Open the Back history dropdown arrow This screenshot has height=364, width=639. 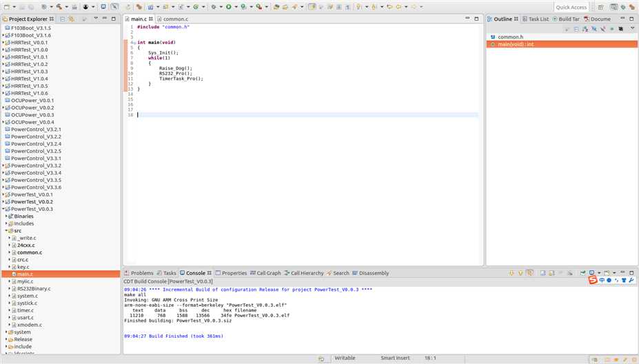(406, 7)
